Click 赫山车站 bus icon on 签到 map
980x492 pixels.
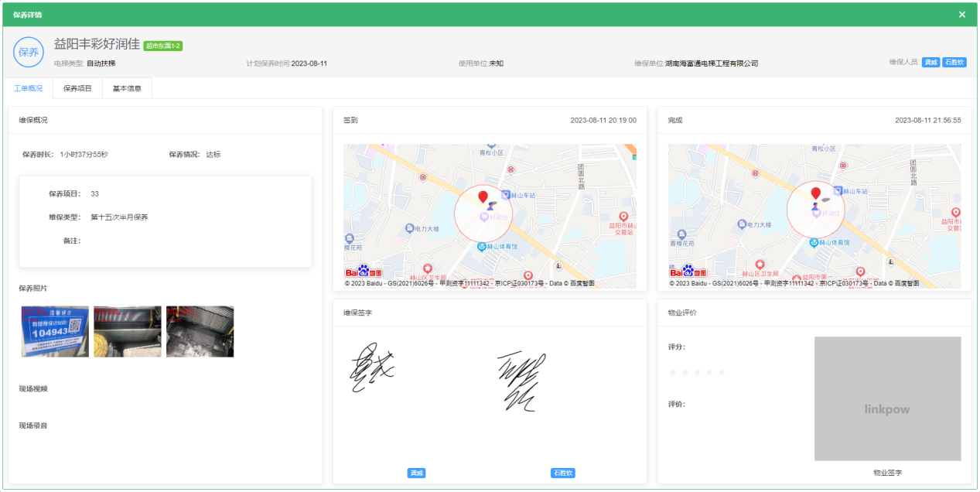506,195
